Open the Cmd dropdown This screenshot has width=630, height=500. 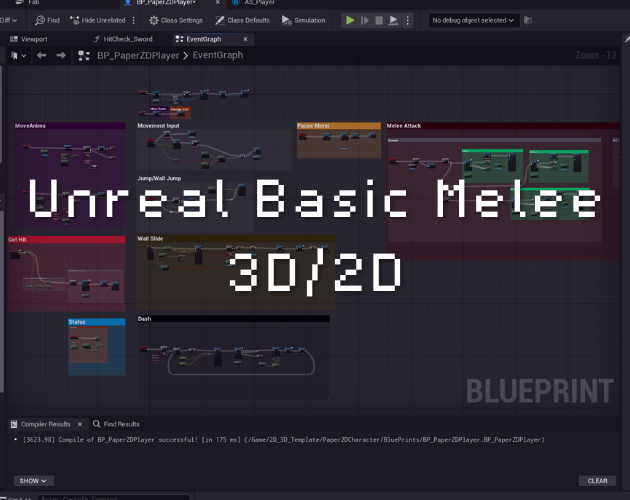click(15, 498)
